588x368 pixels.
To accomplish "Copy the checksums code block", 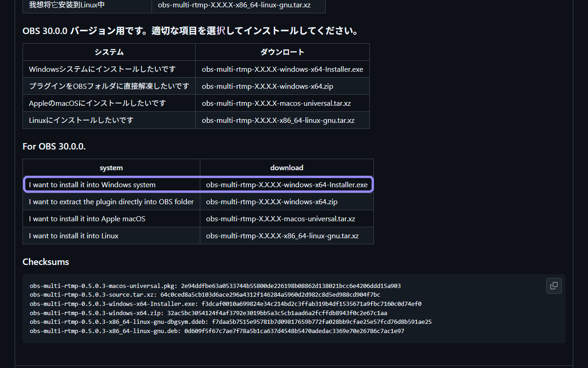I will [554, 286].
